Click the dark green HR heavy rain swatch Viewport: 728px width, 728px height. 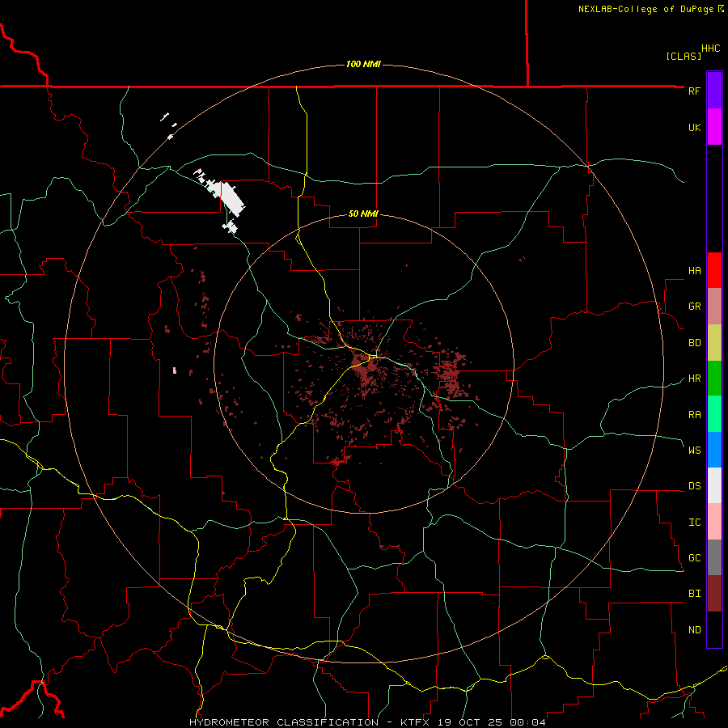[714, 378]
